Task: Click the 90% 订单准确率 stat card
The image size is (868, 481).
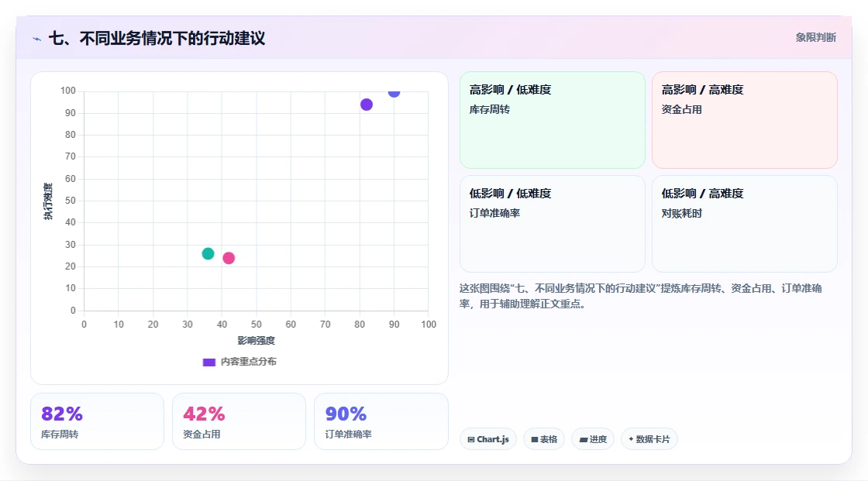Action: pyautogui.click(x=381, y=421)
